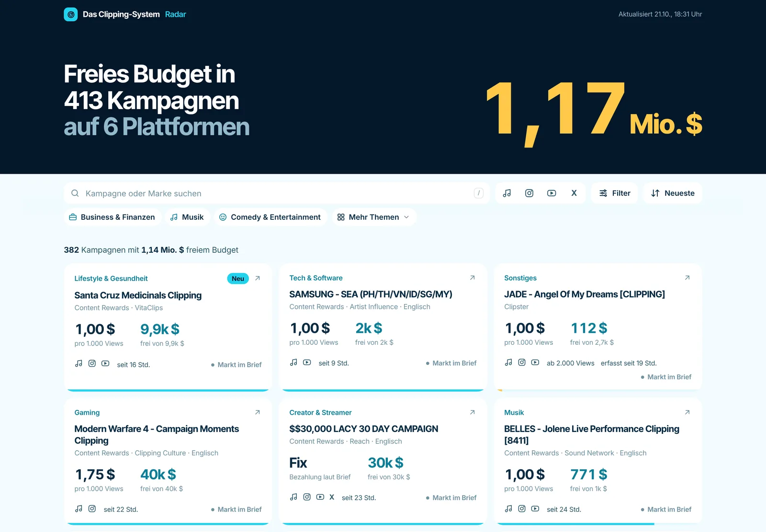
Task: Click the Lifestyle & Gesundheit category label
Action: coord(111,278)
